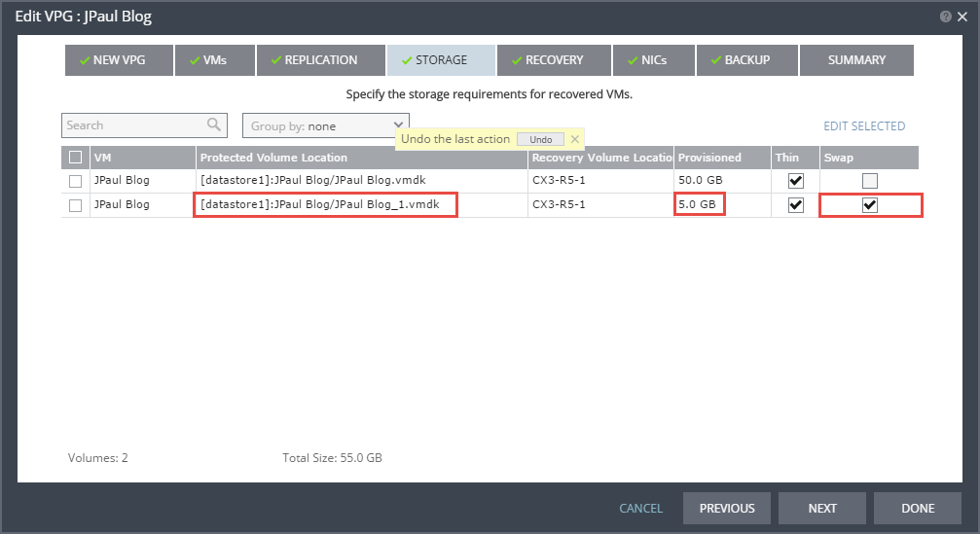
Task: Uncheck Thin for the 50.0 GB volume
Action: point(796,181)
